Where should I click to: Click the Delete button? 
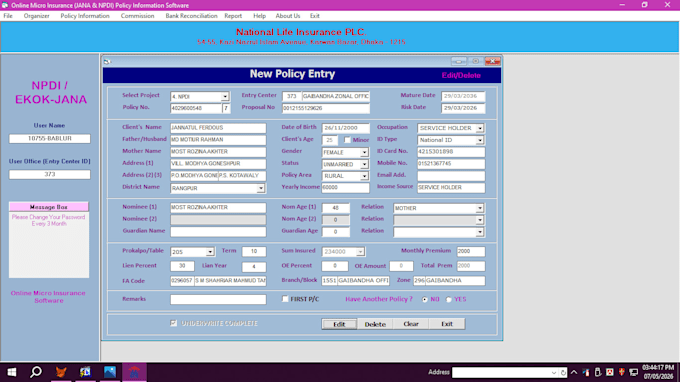pyautogui.click(x=375, y=324)
